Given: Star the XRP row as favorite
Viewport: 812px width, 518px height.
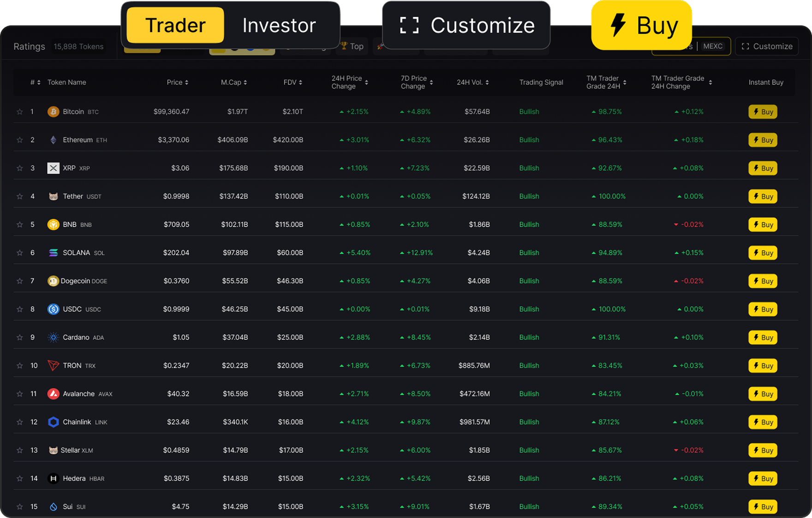Looking at the screenshot, I should click(20, 168).
